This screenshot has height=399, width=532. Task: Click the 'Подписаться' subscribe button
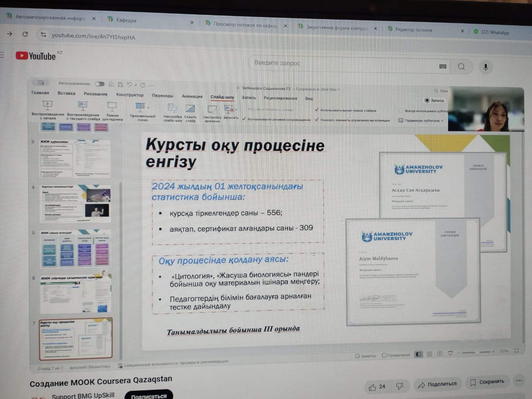pos(148,396)
